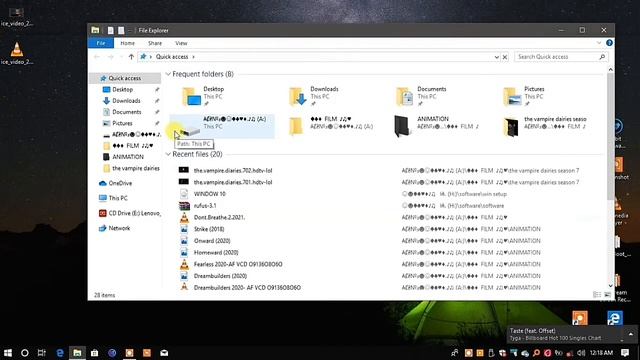Open the ANIMATION frequent folder icon
640x360 pixels.
tap(402, 126)
